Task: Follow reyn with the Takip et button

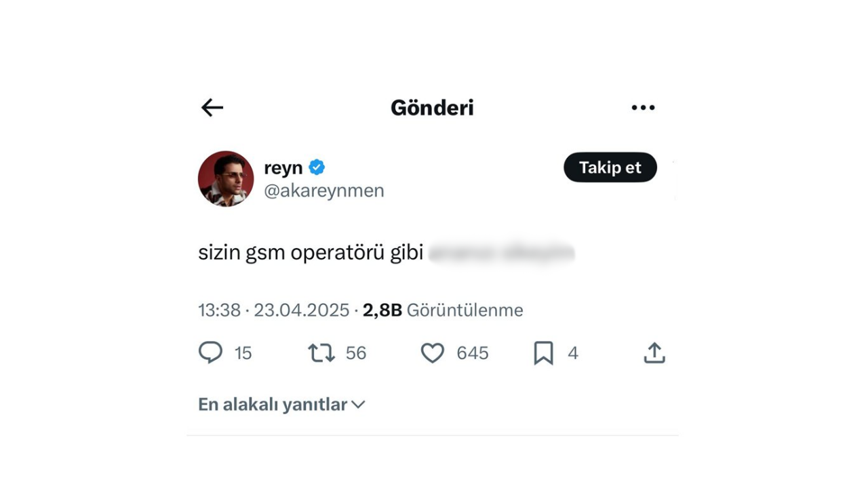Action: tap(610, 167)
